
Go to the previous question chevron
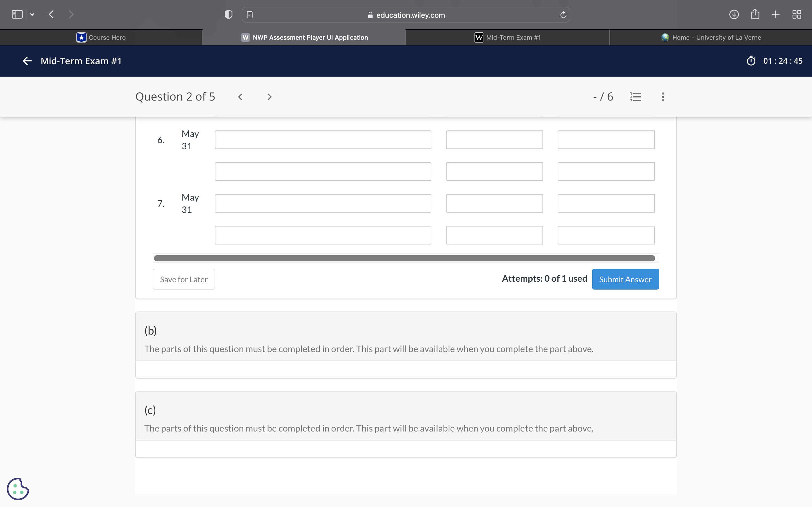click(240, 97)
